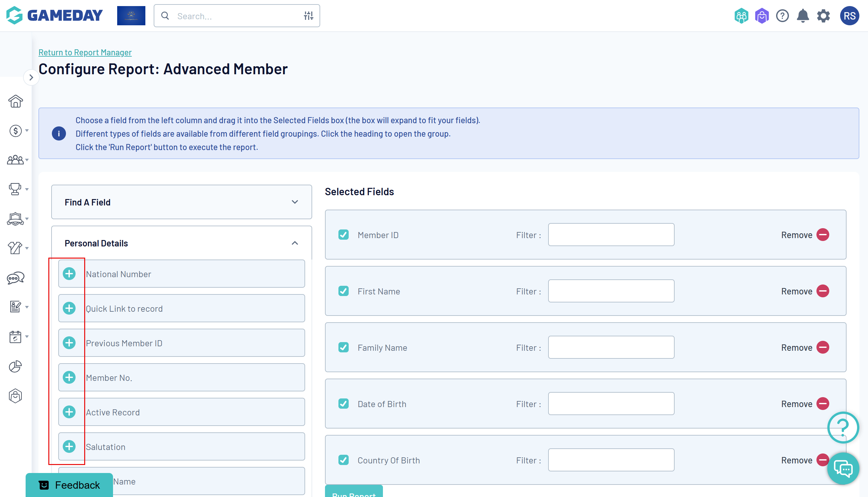This screenshot has height=497, width=868.
Task: Expand the left sidebar navigation arrow
Action: tap(31, 77)
